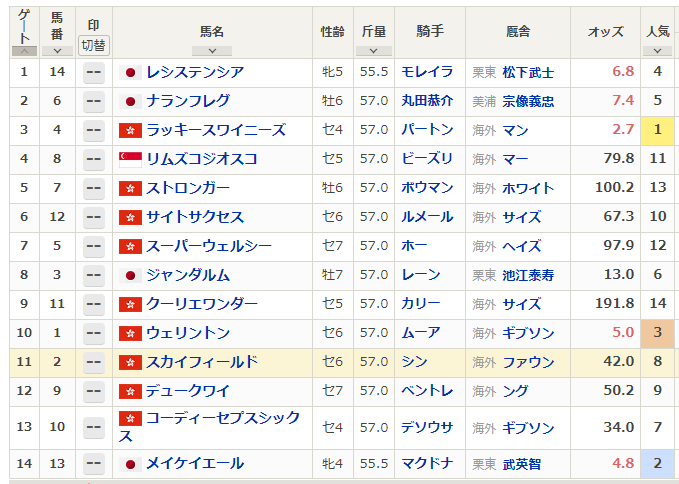
Task: Click Hong Kong flag beside ストロンガー
Action: 130,188
